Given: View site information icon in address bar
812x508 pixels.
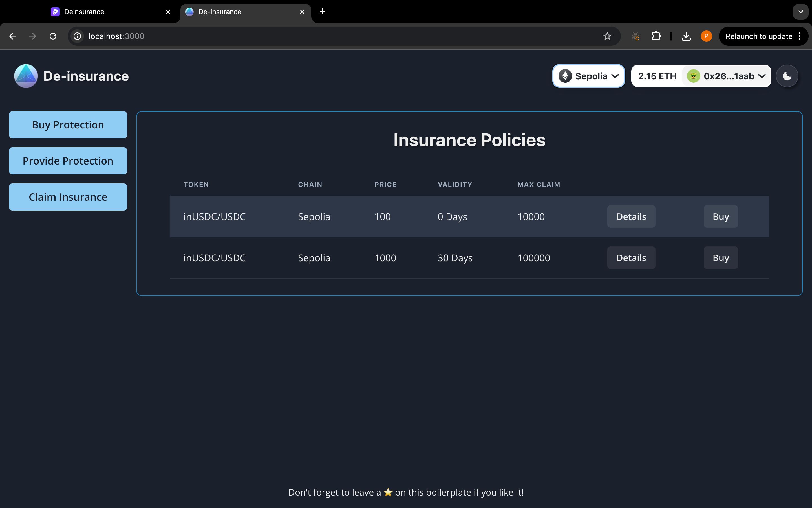Looking at the screenshot, I should tap(78, 36).
